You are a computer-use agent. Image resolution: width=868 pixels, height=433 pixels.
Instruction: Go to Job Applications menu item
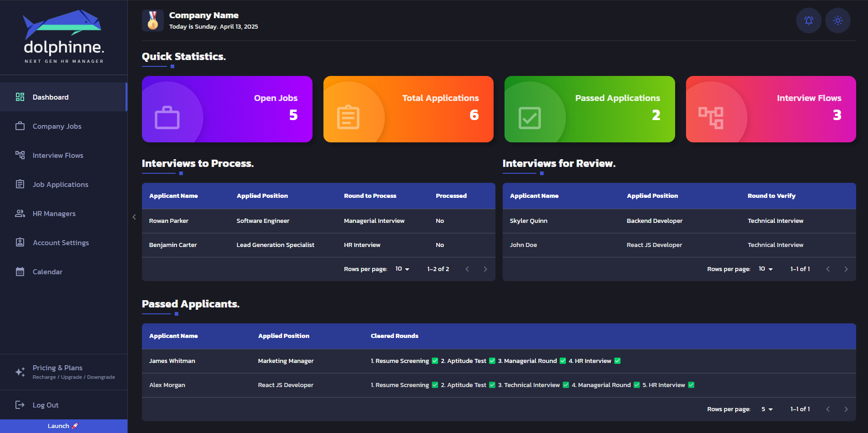click(x=60, y=185)
